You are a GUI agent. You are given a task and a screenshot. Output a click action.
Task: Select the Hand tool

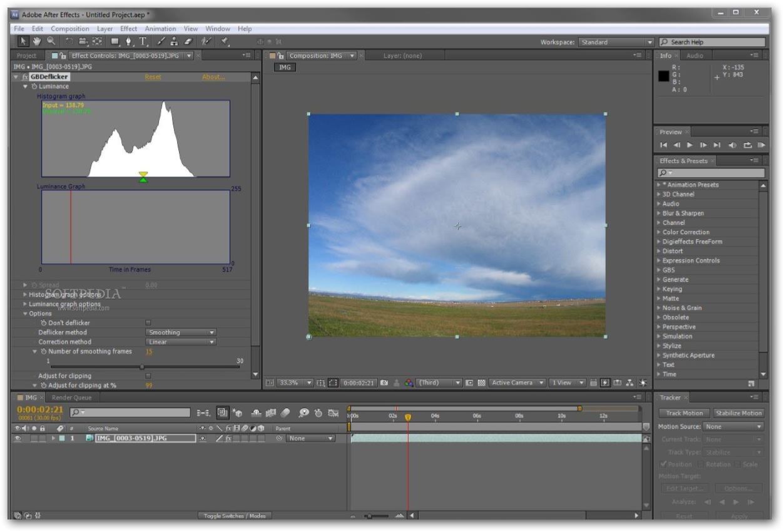(37, 41)
